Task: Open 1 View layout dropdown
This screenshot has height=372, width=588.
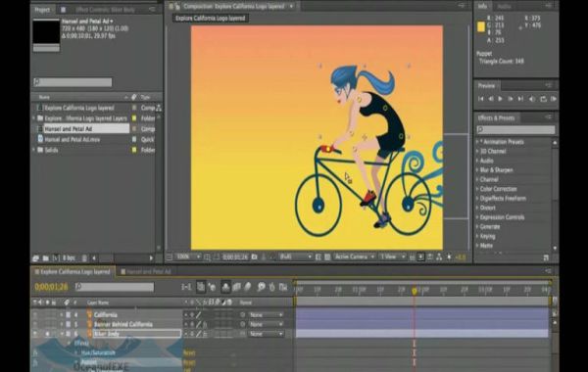Action: (393, 257)
